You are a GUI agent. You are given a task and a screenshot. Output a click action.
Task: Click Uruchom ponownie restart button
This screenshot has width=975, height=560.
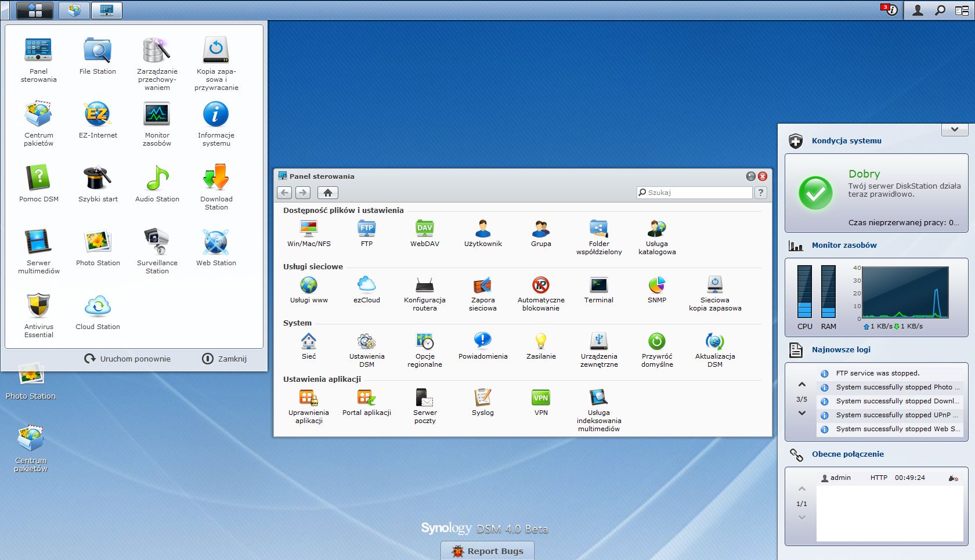(x=128, y=359)
